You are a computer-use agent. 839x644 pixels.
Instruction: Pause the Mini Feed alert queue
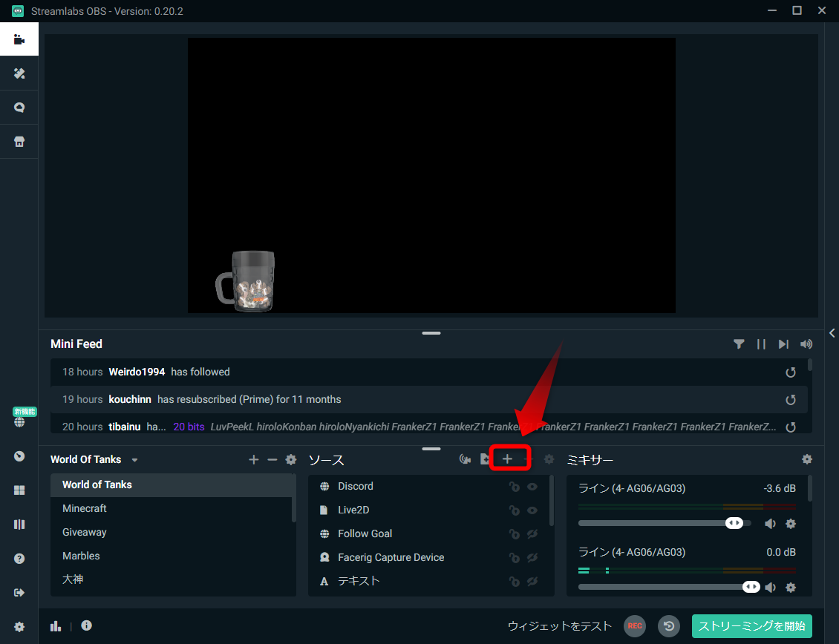[x=762, y=344]
